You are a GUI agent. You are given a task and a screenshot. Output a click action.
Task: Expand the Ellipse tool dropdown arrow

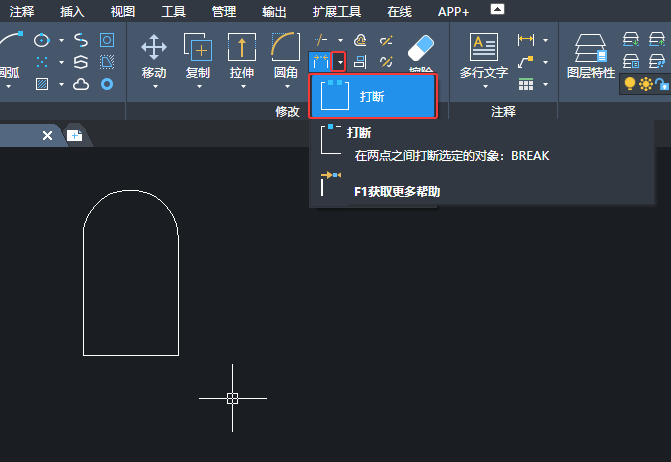click(x=61, y=40)
